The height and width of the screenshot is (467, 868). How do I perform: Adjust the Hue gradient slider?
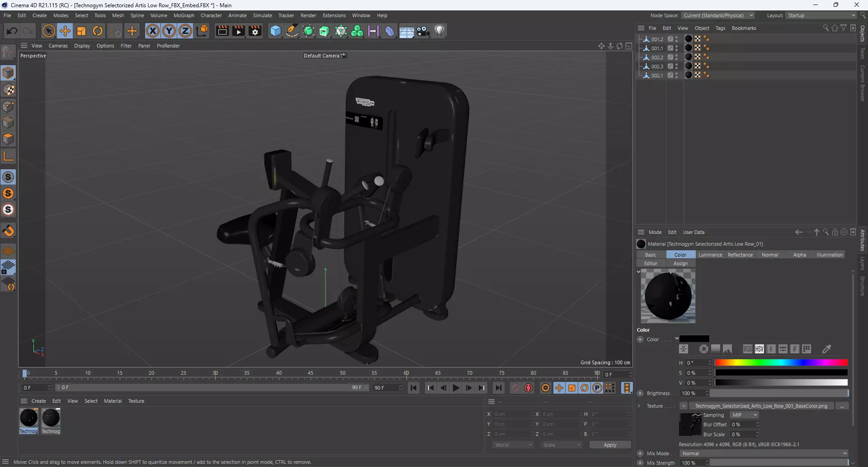point(781,362)
